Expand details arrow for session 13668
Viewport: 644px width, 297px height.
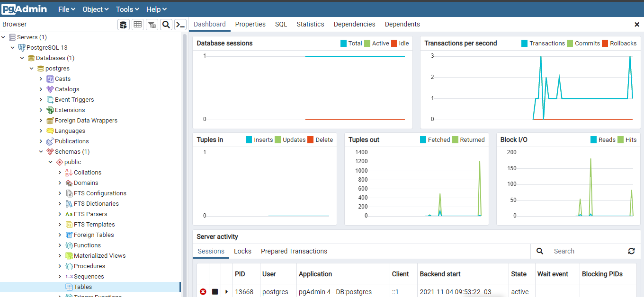coord(227,292)
